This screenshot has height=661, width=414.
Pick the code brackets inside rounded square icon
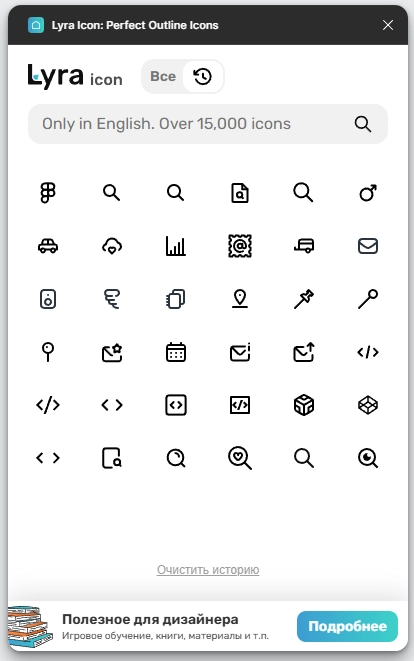(x=176, y=405)
